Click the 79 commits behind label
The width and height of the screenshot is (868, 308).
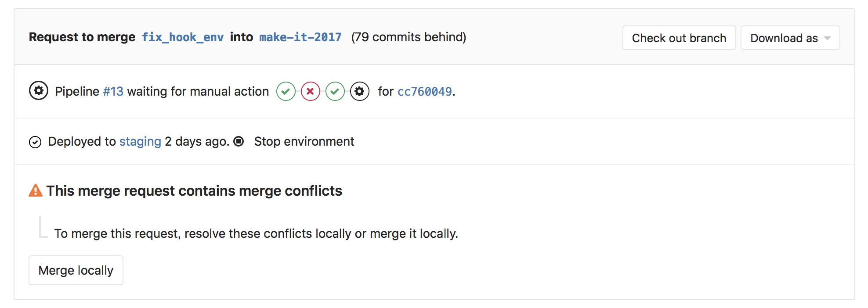(408, 37)
